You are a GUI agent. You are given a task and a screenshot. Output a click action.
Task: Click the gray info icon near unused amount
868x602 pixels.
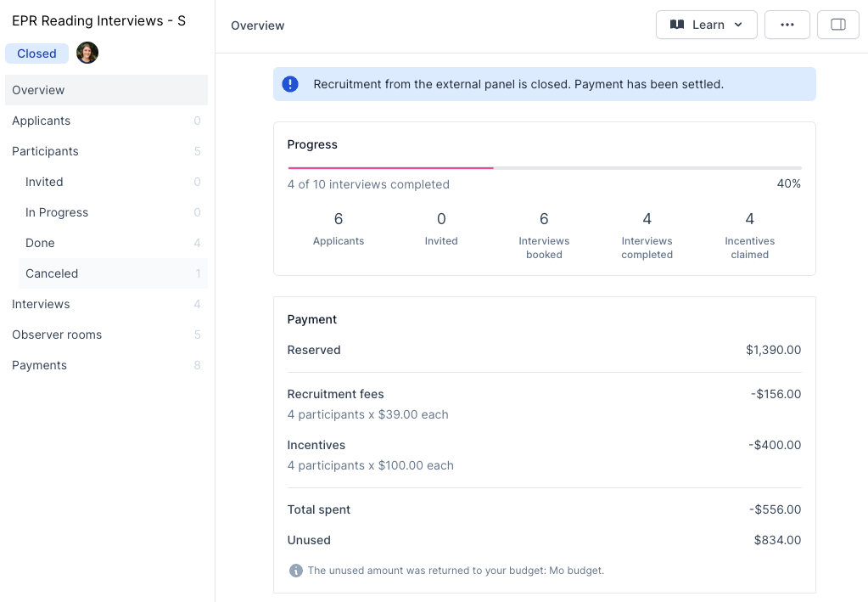click(x=295, y=571)
